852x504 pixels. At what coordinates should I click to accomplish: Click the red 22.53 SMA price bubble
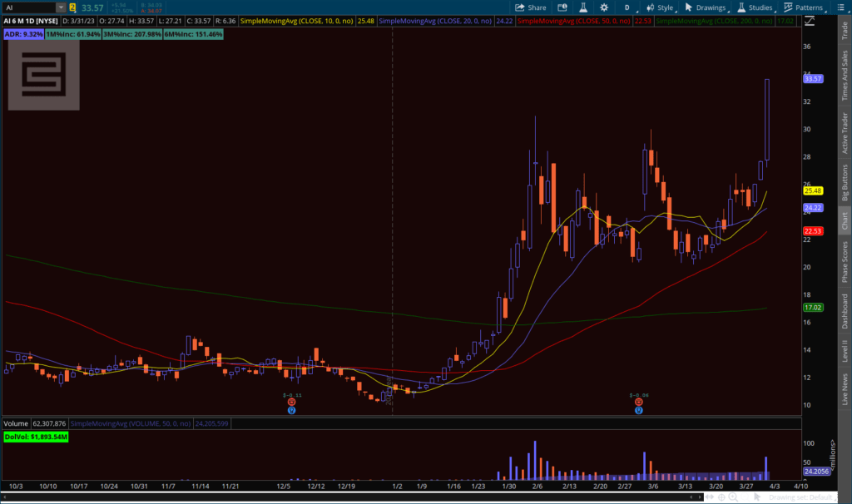[813, 231]
